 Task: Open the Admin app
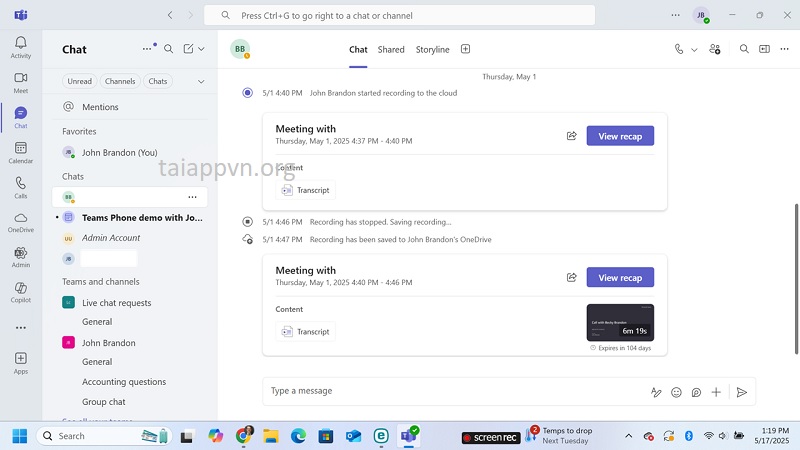(20, 257)
